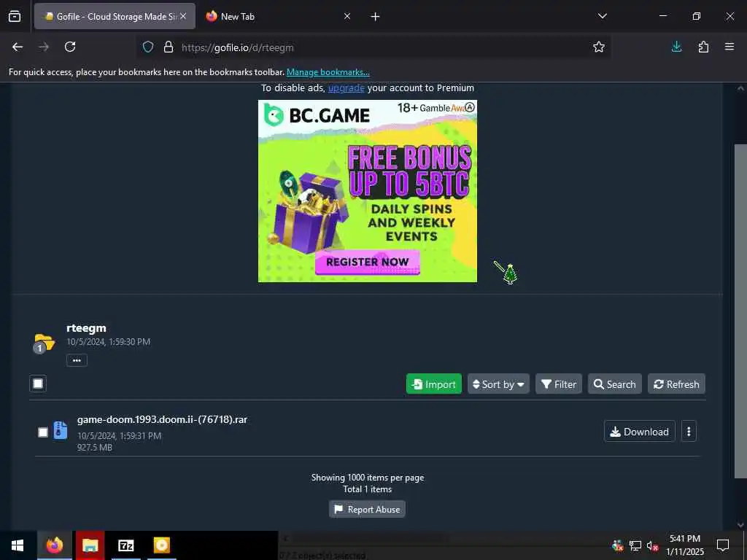Open the game-doom.1993.doom.ii-(76718).rar file name
The height and width of the screenshot is (560, 747).
[162, 419]
